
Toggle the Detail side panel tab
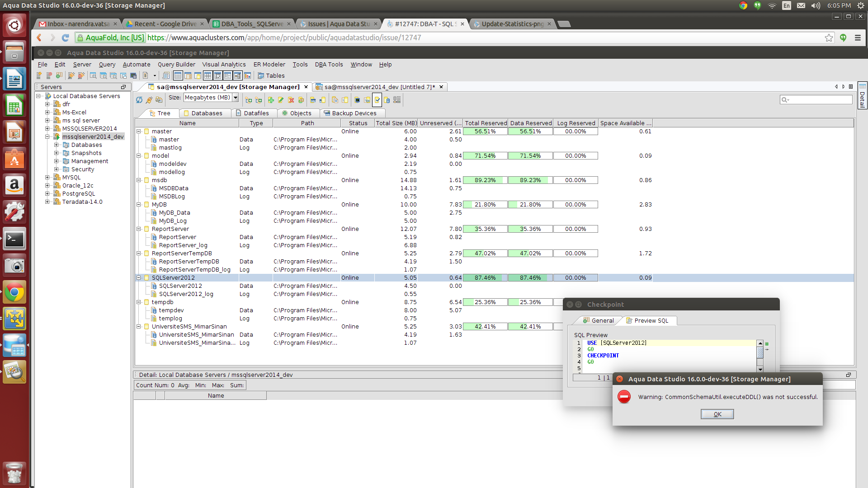click(x=862, y=95)
